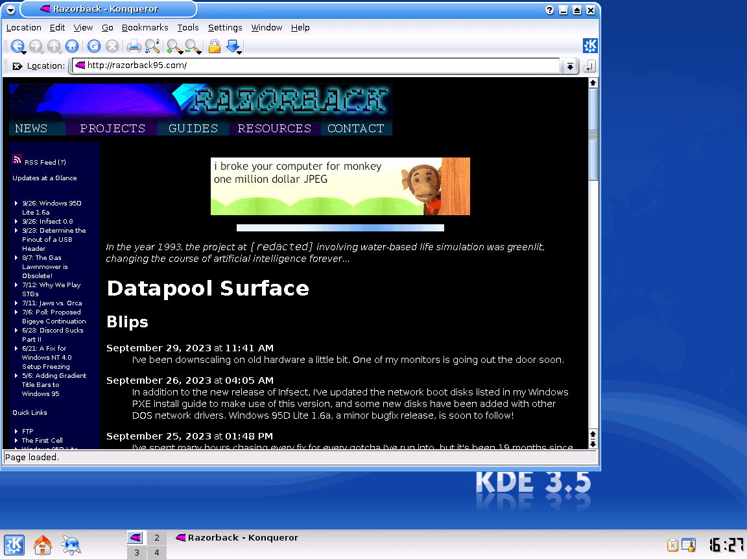Screen dimensions: 747x560
Task: Click the Go button beside location bar
Action: point(589,66)
